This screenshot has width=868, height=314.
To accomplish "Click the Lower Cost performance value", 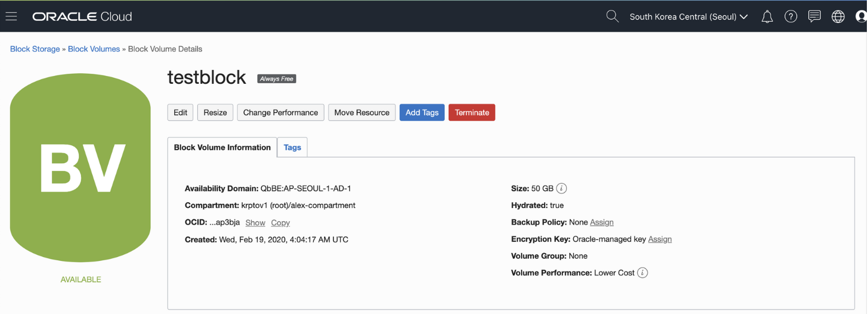I will point(614,273).
